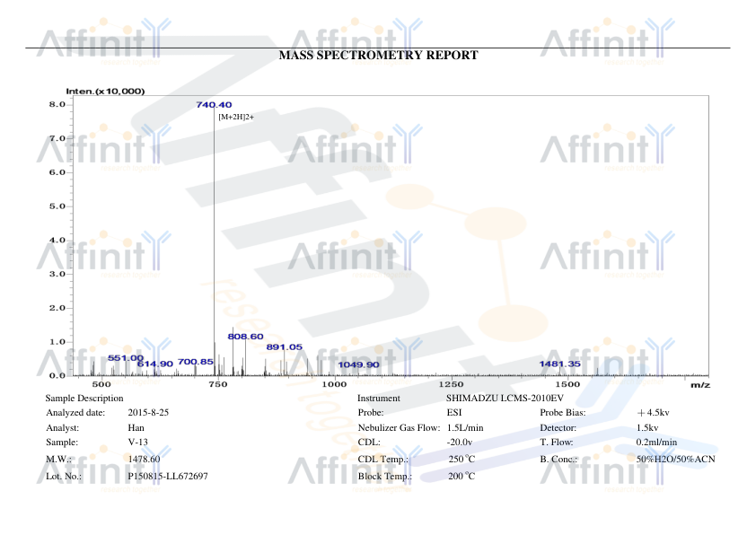Select the B. Conc. value 50%H2O/50%ACN
This screenshot has height=535, width=756.
pos(675,459)
